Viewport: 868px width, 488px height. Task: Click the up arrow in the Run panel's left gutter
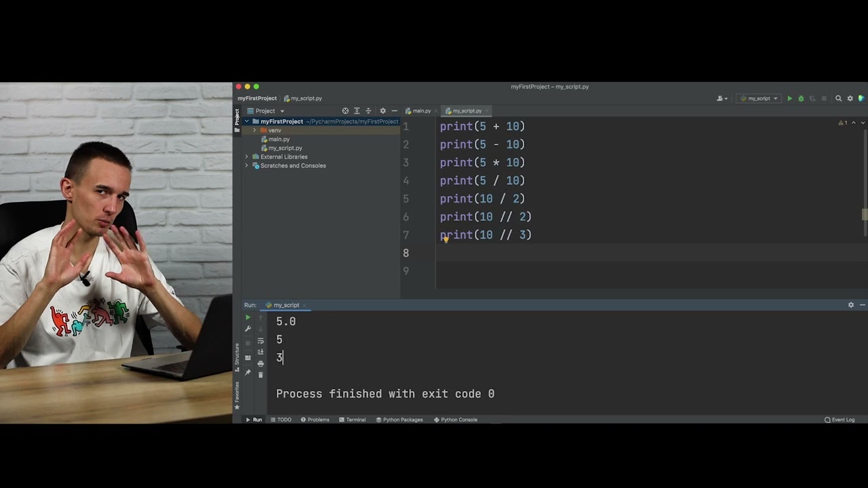tap(260, 318)
